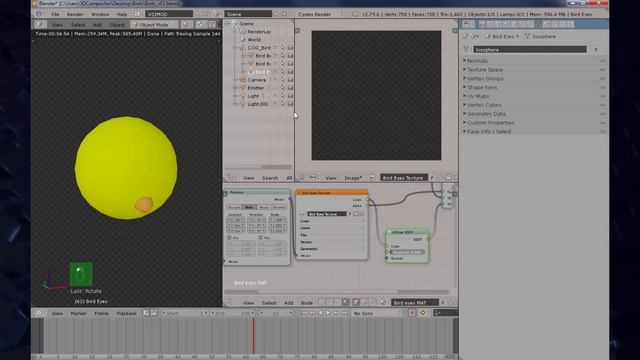
Task: Toggle visibility eye for Camera
Action: point(275,80)
